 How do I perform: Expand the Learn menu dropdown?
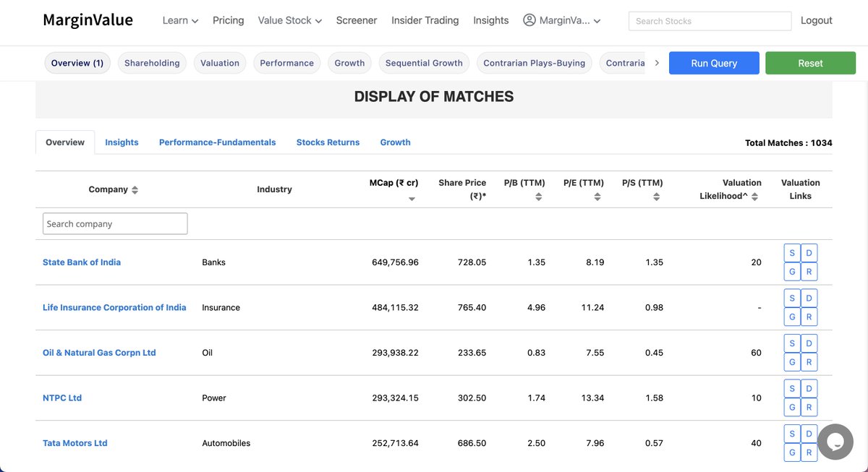point(180,20)
